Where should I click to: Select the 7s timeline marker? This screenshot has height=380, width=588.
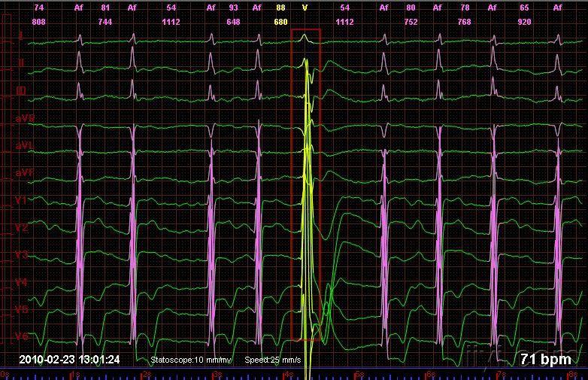[x=502, y=374]
